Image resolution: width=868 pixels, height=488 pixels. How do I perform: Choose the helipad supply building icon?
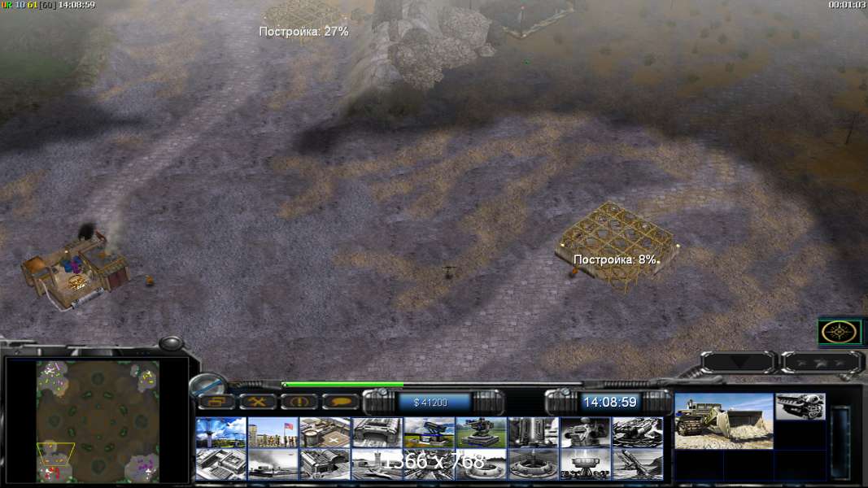pos(325,433)
